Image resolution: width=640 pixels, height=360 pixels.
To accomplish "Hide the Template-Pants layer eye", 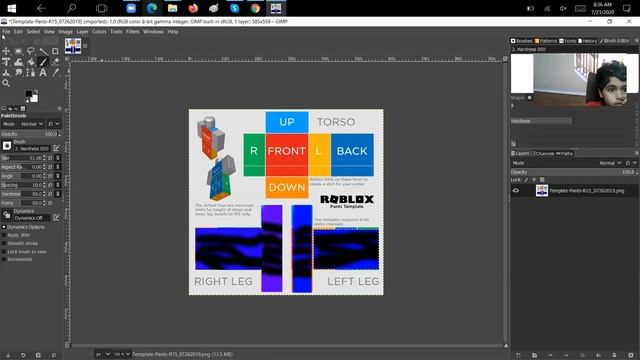I will [516, 191].
